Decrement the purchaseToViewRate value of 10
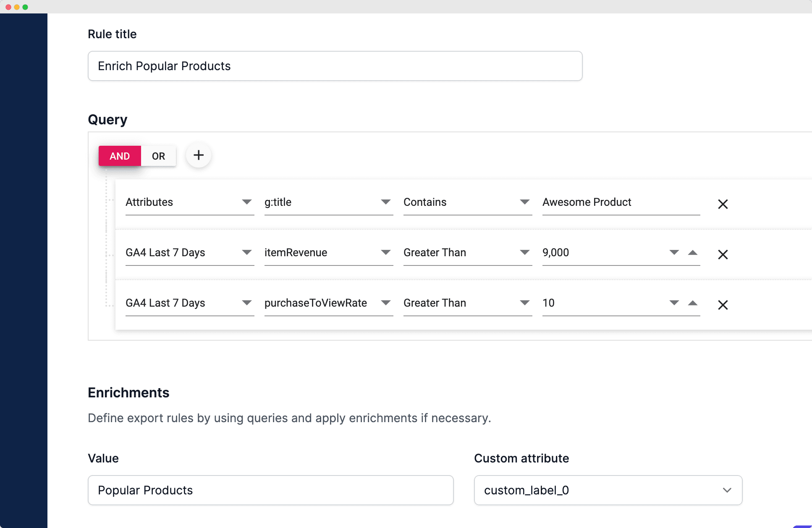 674,303
